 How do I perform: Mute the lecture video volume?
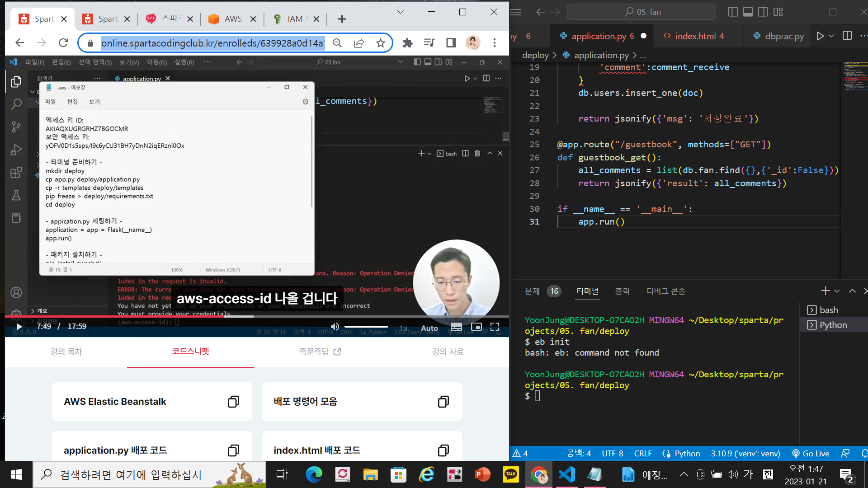coord(335,327)
